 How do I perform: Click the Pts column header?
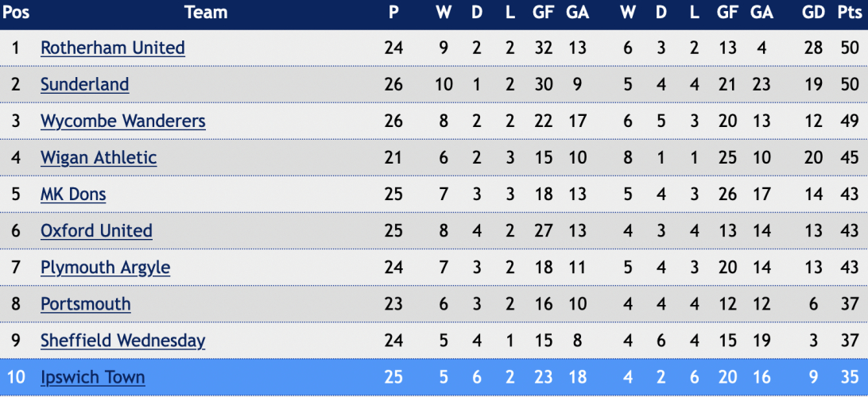(x=850, y=12)
